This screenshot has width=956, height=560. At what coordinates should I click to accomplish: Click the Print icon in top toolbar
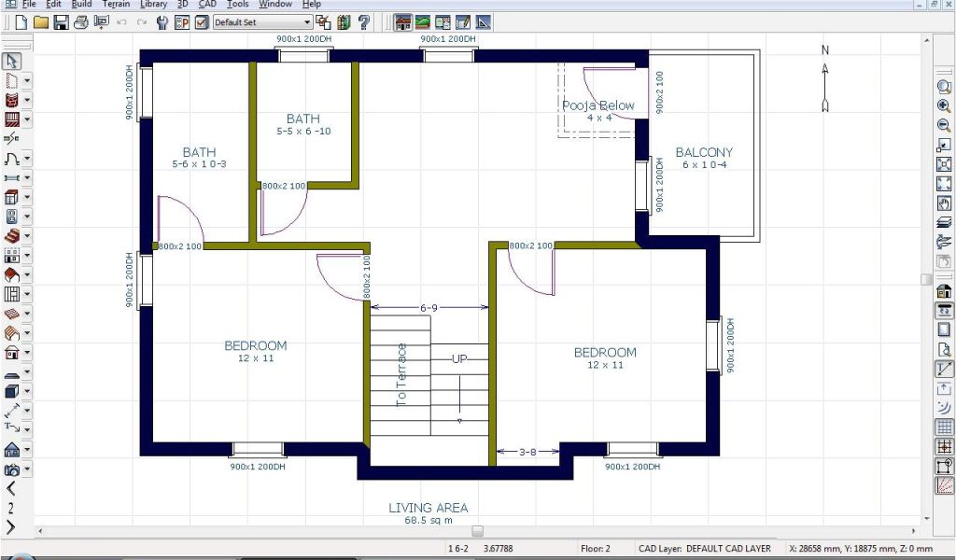80,21
